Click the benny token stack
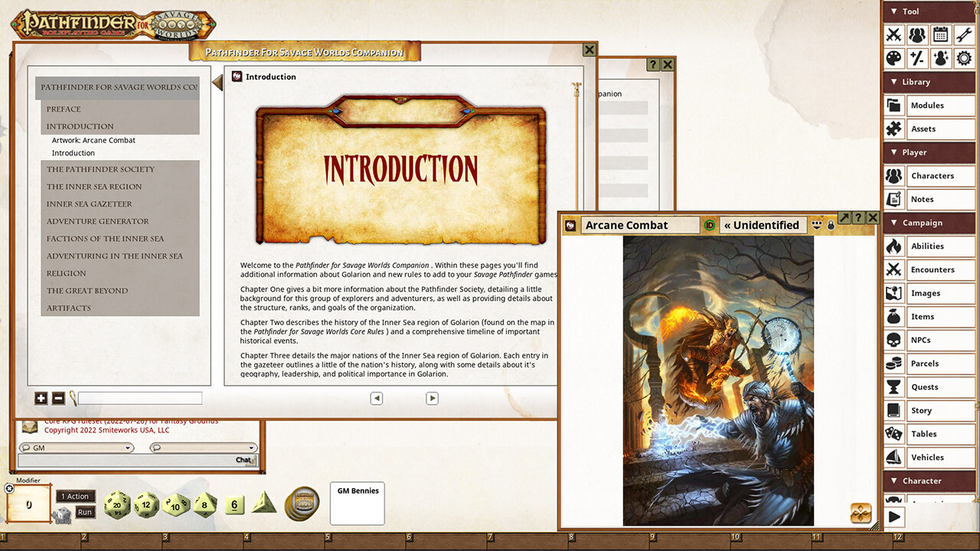 (x=302, y=504)
